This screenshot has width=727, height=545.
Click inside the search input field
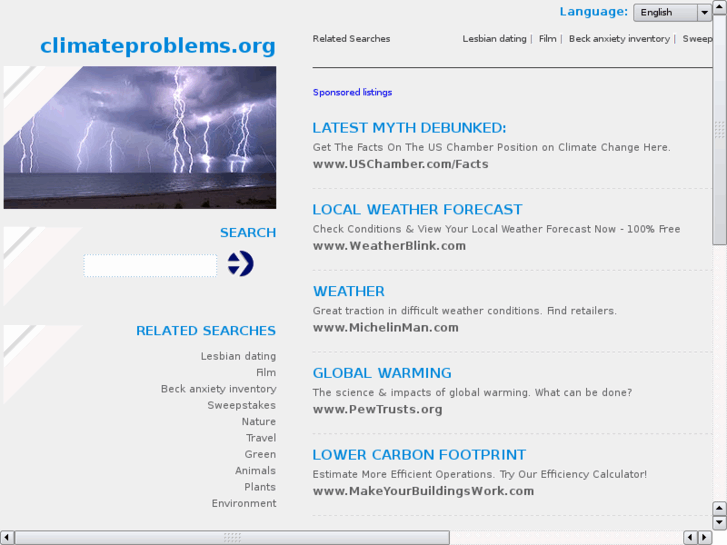coord(150,265)
